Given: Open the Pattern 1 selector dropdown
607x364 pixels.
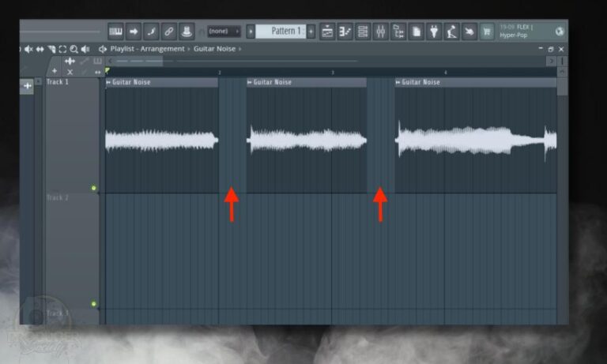Looking at the screenshot, I should pos(281,31).
